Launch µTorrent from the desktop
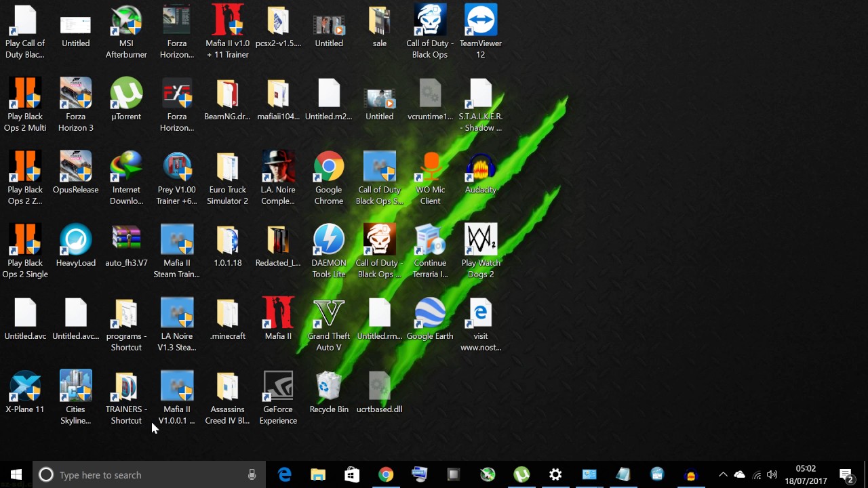Image resolution: width=868 pixels, height=488 pixels. (x=126, y=99)
